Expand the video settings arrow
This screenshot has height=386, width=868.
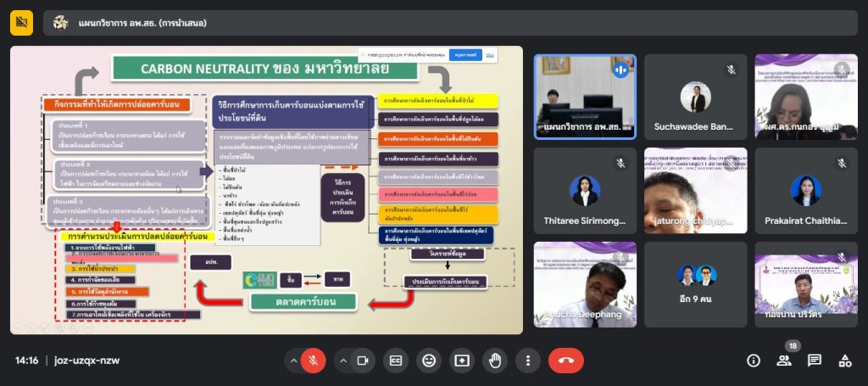tap(342, 361)
